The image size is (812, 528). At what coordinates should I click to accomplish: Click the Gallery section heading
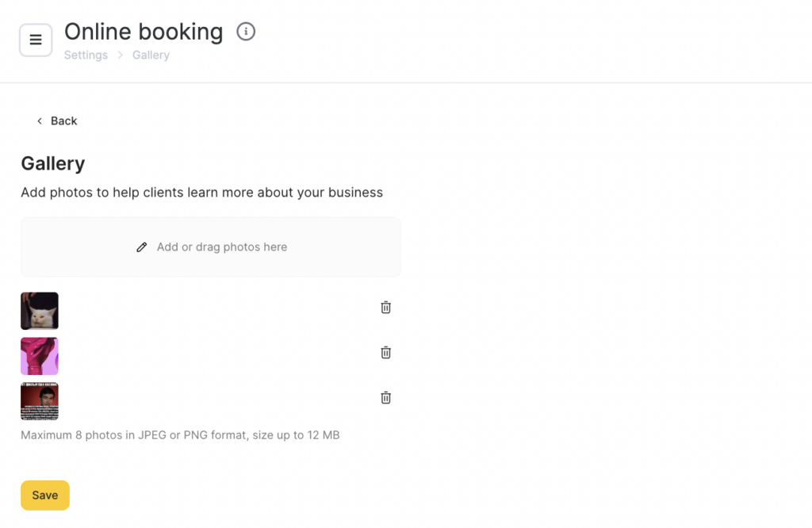52,163
